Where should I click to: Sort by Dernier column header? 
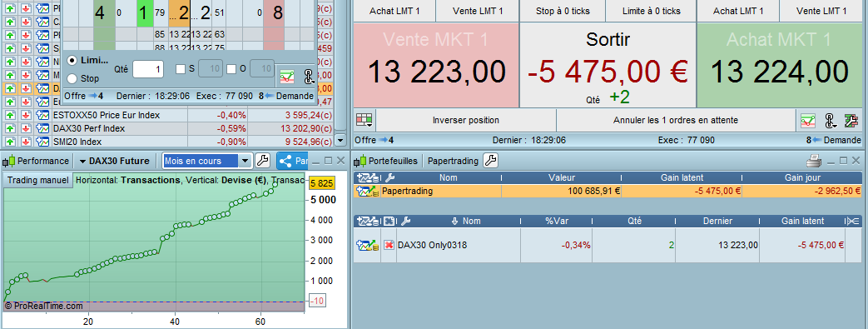click(x=718, y=221)
